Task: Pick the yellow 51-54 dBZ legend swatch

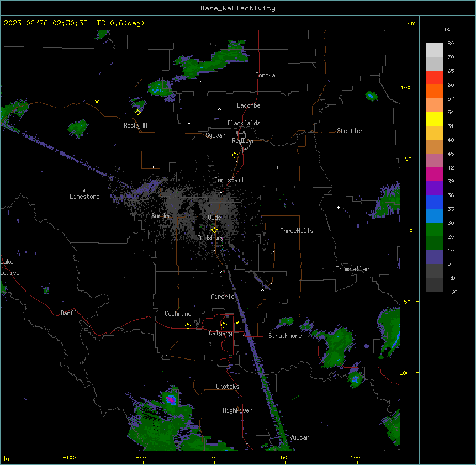Action: 434,119
